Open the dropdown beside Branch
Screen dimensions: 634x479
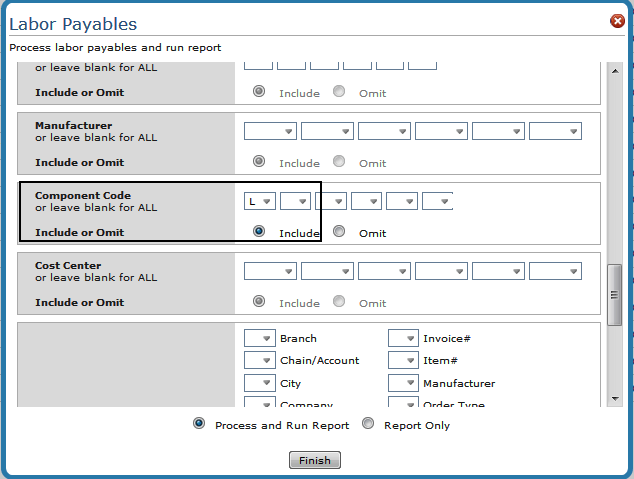[259, 338]
